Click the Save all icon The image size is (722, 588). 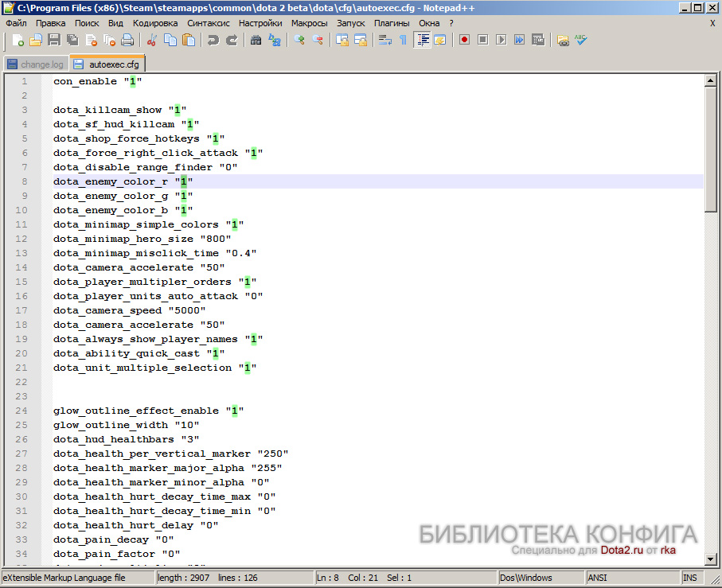coord(72,40)
